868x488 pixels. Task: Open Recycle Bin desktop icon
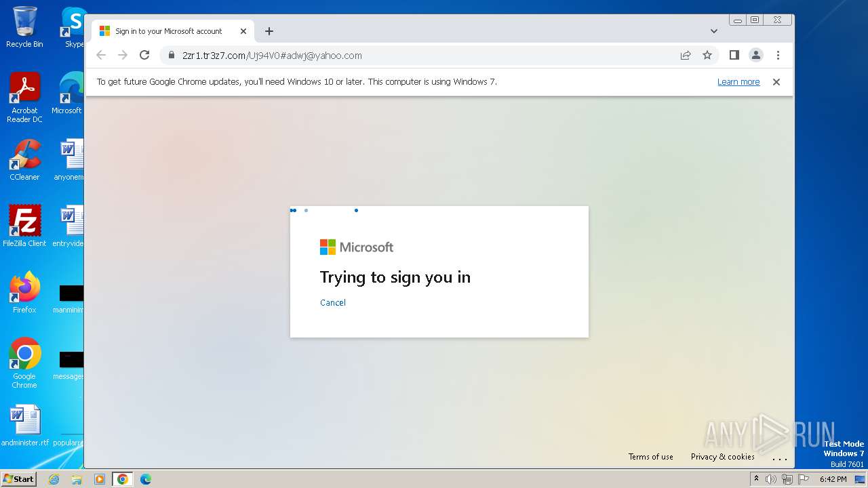point(24,27)
